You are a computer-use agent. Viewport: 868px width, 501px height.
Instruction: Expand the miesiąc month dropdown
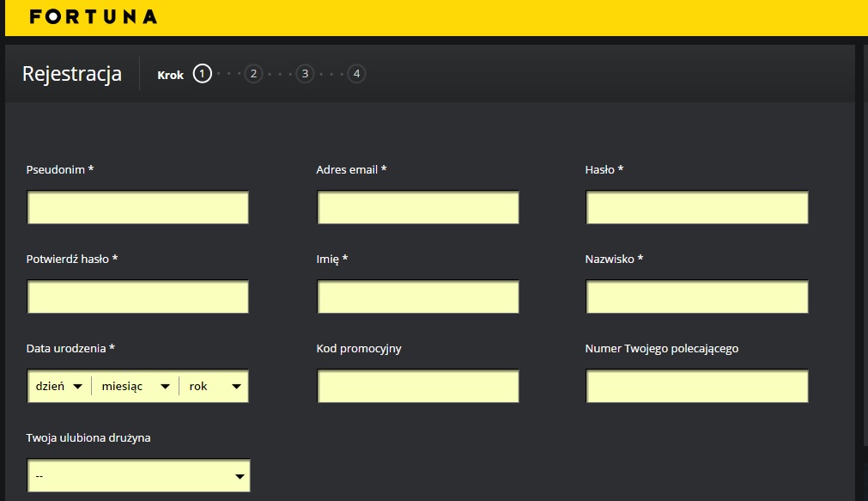[x=135, y=387]
